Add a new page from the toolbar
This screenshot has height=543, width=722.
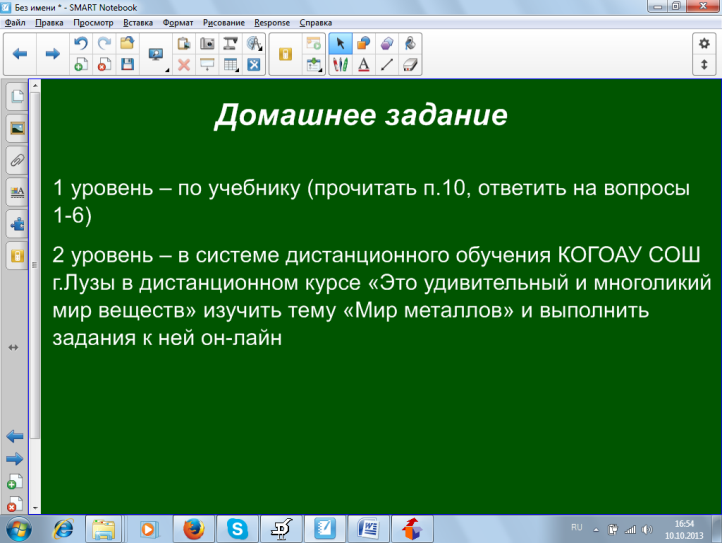click(x=81, y=64)
